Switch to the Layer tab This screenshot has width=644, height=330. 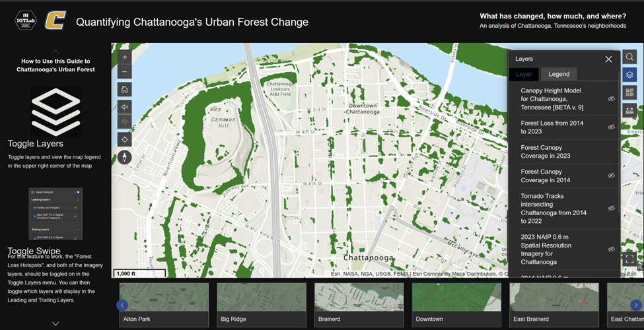tap(524, 75)
